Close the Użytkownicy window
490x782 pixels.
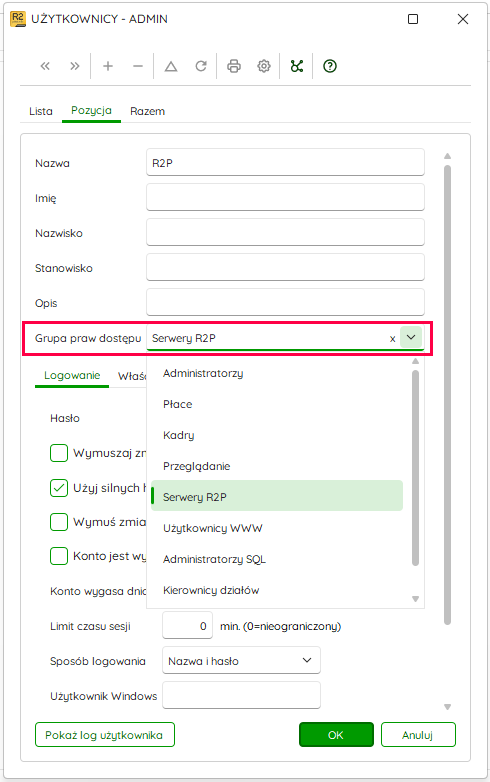(x=463, y=19)
